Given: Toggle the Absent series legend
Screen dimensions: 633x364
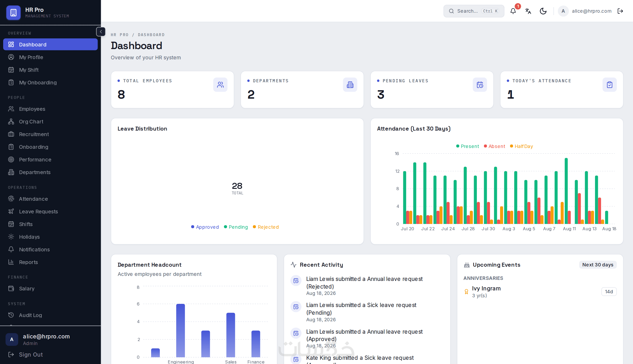Looking at the screenshot, I should click(495, 146).
